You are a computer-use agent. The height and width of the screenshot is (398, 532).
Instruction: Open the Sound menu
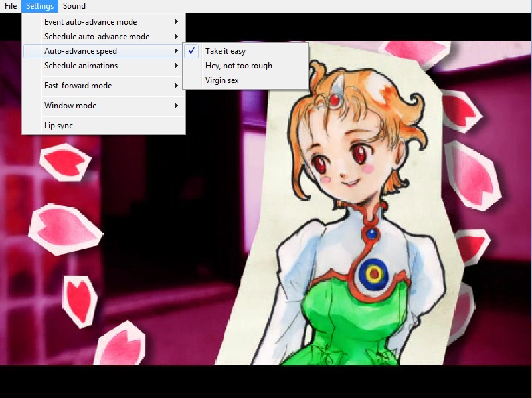(74, 6)
